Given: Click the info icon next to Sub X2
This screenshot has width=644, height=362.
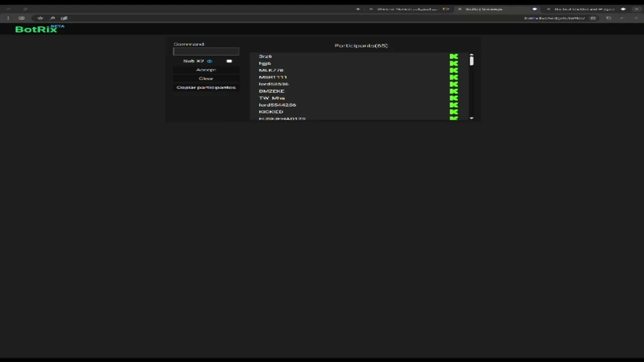Looking at the screenshot, I should [x=209, y=61].
